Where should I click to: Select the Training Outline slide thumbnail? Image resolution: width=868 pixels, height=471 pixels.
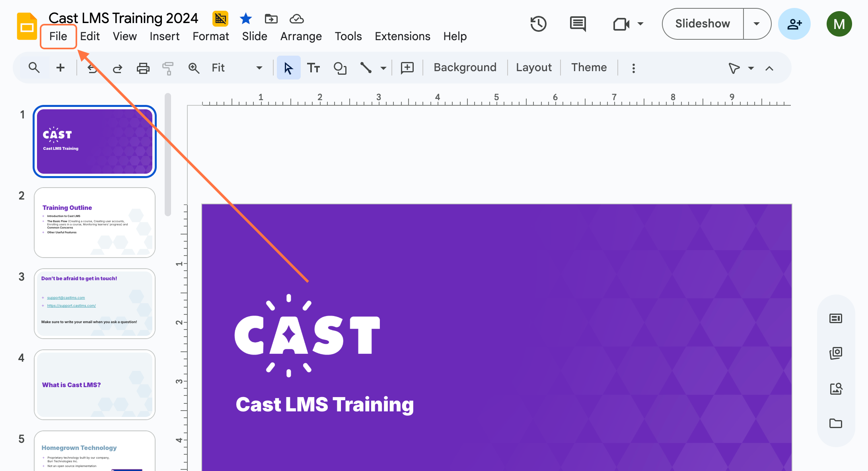coord(95,223)
